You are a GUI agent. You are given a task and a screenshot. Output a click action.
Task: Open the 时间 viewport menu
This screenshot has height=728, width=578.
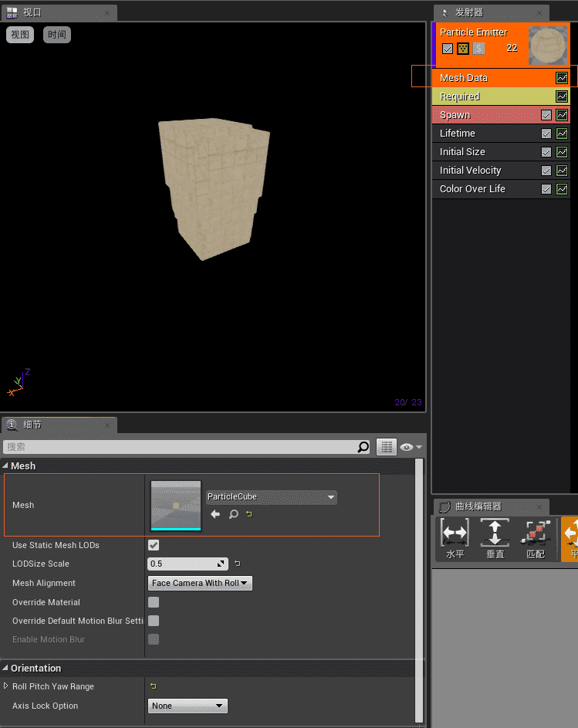(57, 35)
